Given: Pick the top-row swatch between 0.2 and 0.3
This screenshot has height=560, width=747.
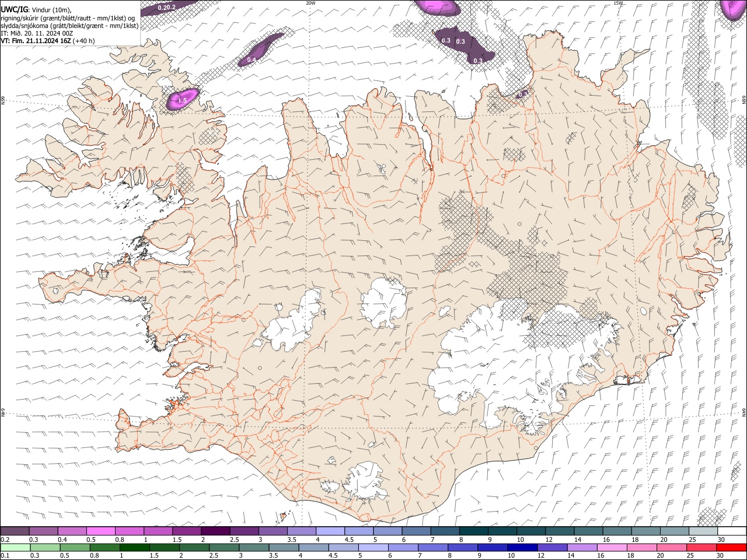Looking at the screenshot, I should pyautogui.click(x=15, y=531).
